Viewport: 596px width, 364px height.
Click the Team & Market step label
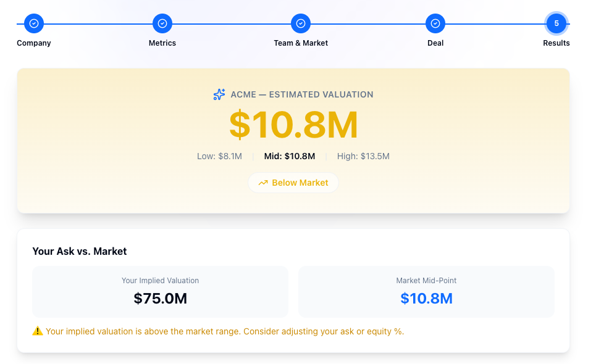point(301,43)
